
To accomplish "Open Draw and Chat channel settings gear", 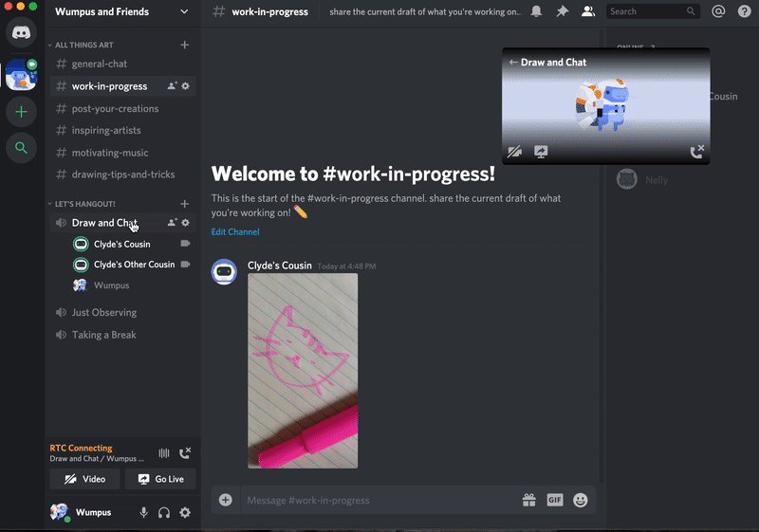I will click(185, 223).
